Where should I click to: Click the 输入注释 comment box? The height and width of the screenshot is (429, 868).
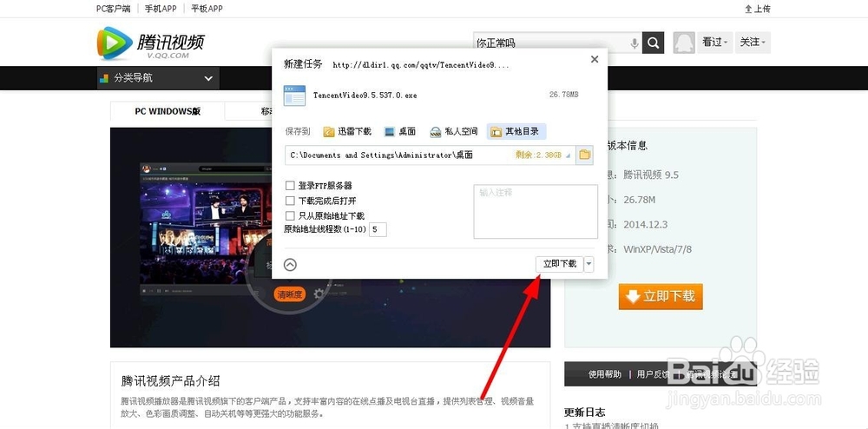click(536, 212)
